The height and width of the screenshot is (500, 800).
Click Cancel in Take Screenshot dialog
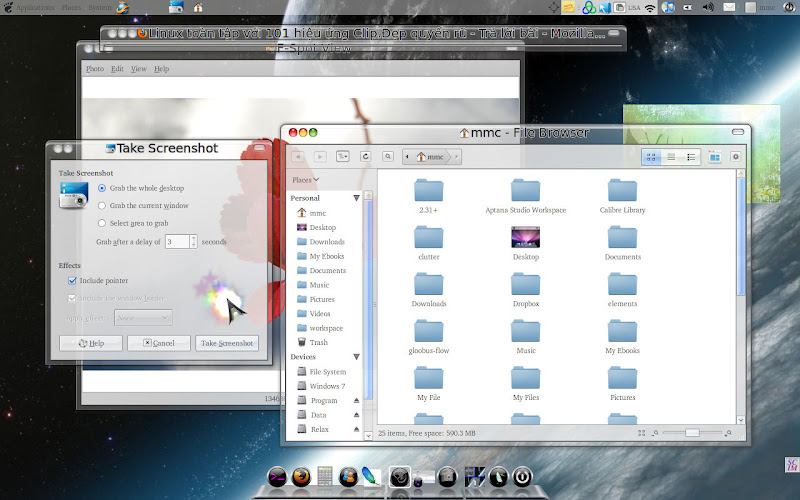point(159,343)
